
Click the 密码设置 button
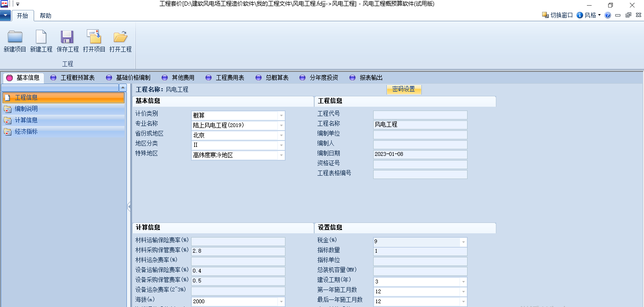pos(404,89)
